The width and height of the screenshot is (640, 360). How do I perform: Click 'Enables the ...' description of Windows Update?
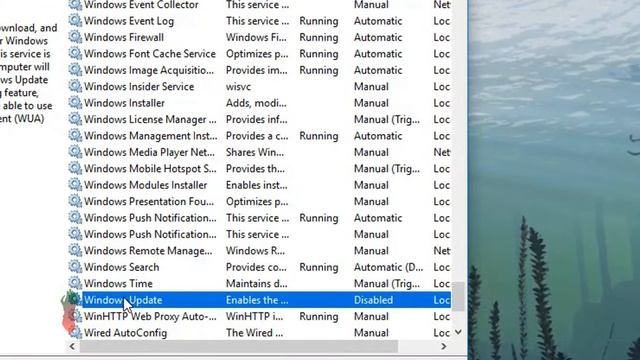click(257, 300)
